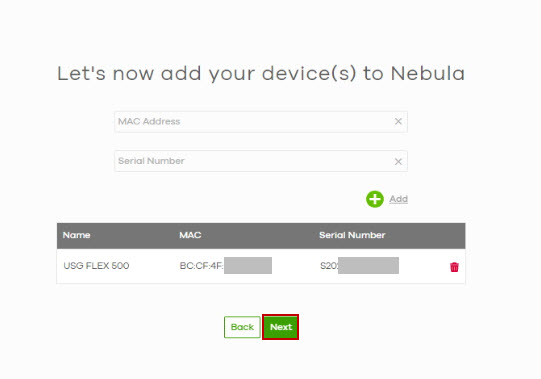The height and width of the screenshot is (379, 541).
Task: Click the word Nebula in the page title
Action: (428, 74)
